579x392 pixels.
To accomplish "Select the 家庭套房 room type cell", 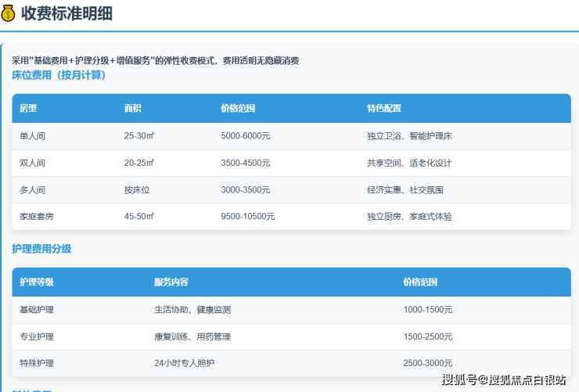I will point(38,216).
